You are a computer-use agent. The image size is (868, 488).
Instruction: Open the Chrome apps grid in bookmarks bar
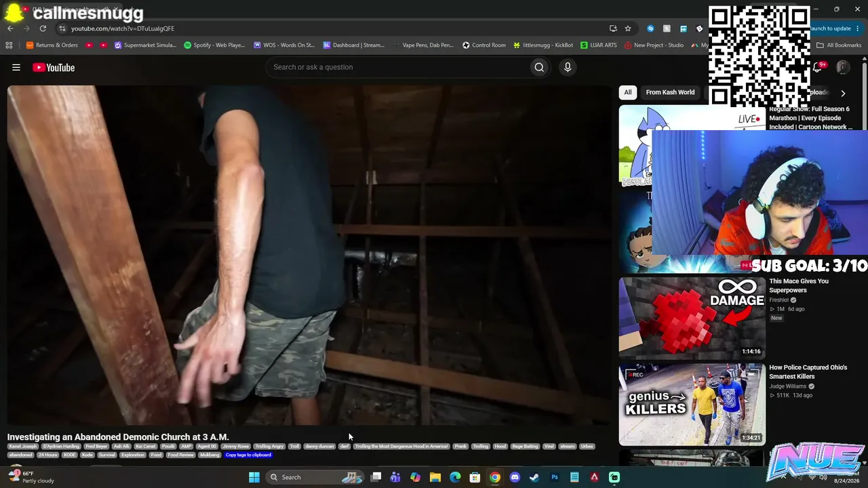click(9, 45)
